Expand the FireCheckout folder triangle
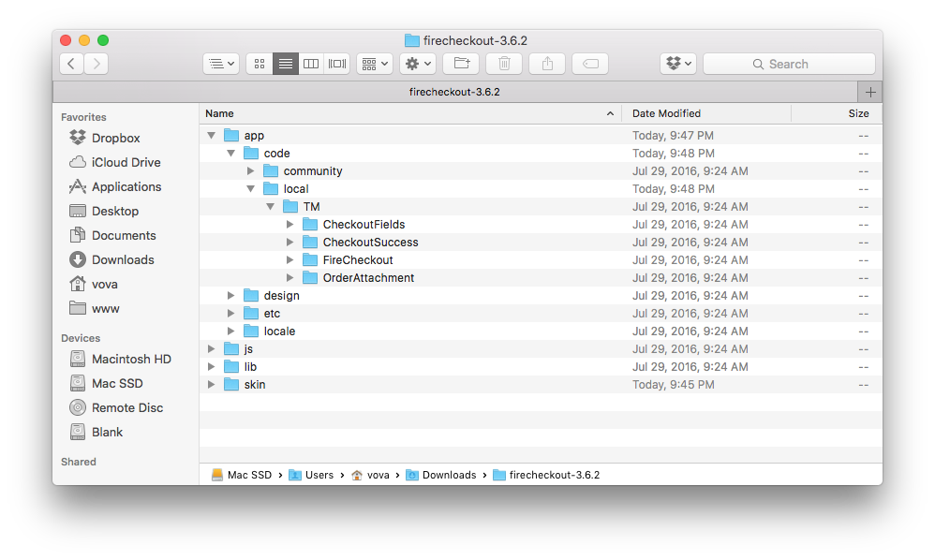This screenshot has width=935, height=560. [x=289, y=259]
